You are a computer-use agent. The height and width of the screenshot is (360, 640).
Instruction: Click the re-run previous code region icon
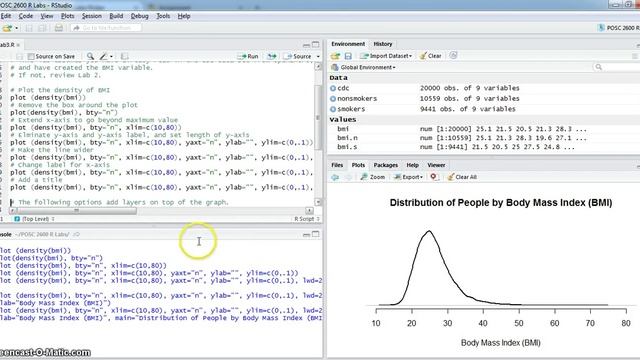(x=272, y=56)
